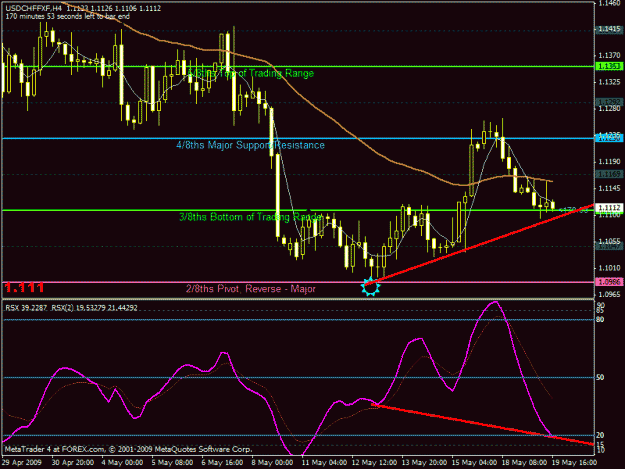The height and width of the screenshot is (469, 625).
Task: Click the 50 level on RSX scale
Action: pos(600,377)
